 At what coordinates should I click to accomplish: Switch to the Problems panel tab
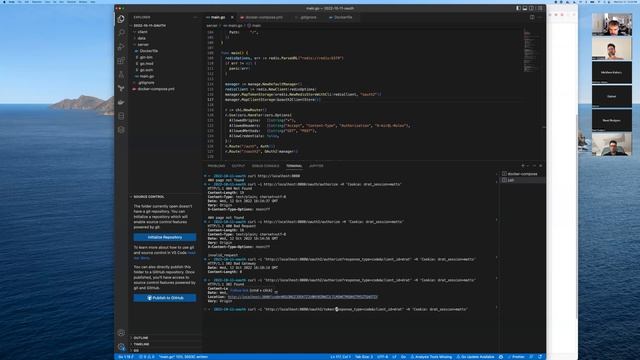pyautogui.click(x=216, y=166)
